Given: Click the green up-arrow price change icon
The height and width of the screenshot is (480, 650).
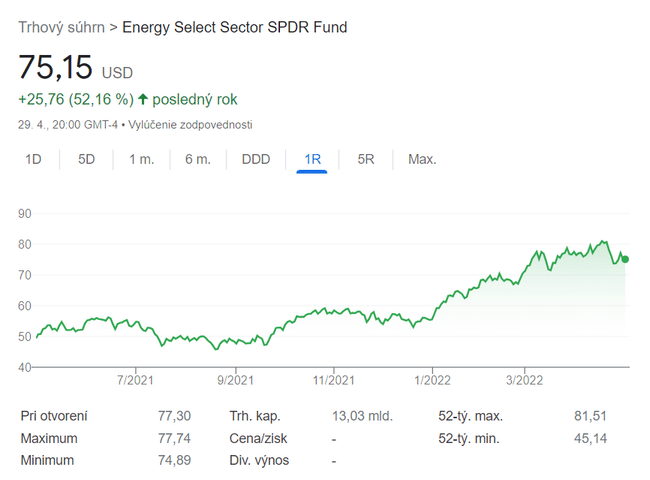Looking at the screenshot, I should click(x=143, y=100).
